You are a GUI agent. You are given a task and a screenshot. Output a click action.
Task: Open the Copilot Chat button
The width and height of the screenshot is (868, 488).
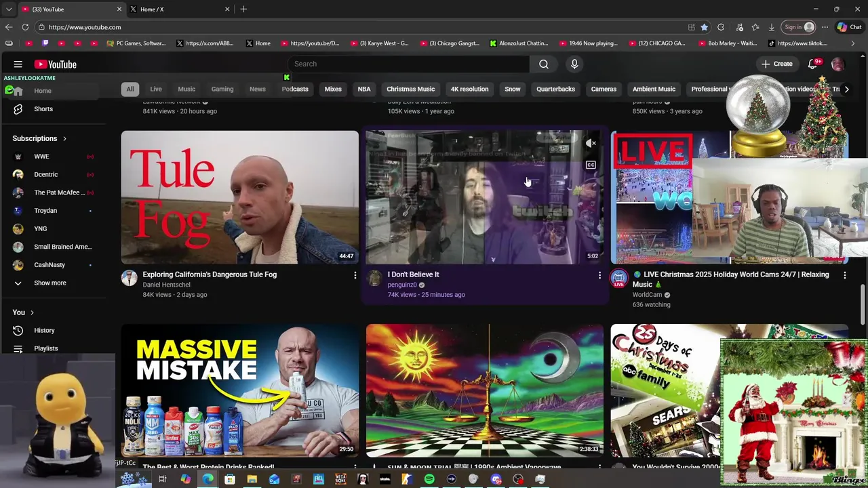[x=849, y=27]
